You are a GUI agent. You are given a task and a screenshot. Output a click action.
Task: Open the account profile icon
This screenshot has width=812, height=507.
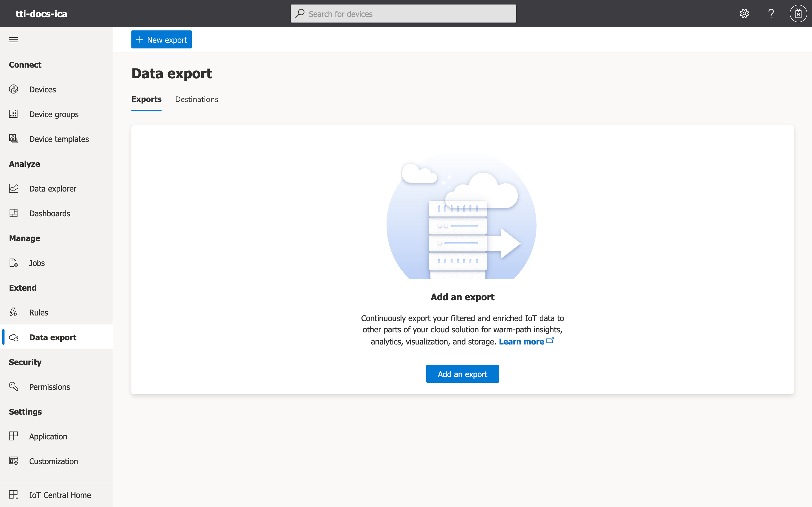pyautogui.click(x=798, y=14)
